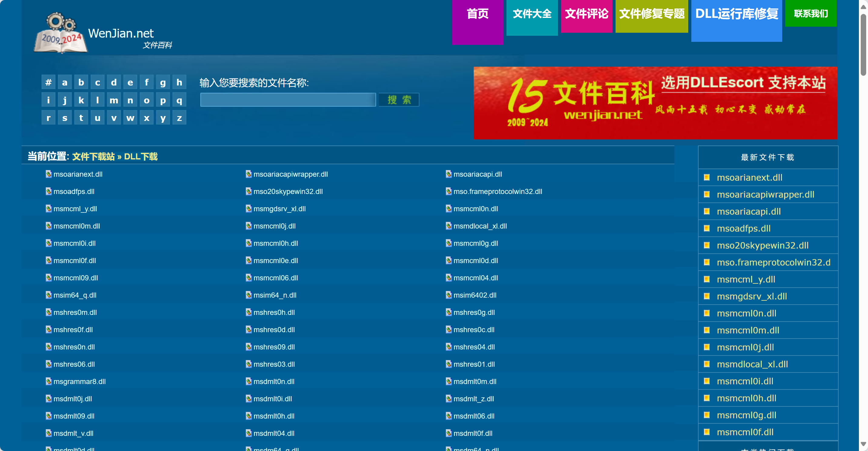Open sidebar link msoarianext.dll

coord(749,177)
